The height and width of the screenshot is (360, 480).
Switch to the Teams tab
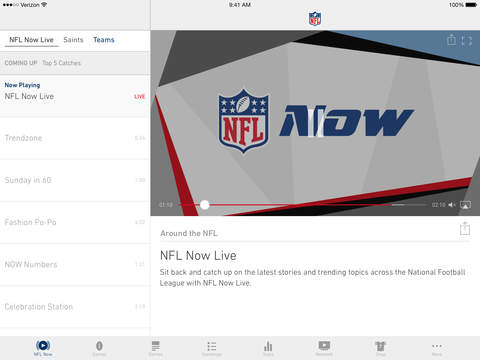tap(104, 40)
